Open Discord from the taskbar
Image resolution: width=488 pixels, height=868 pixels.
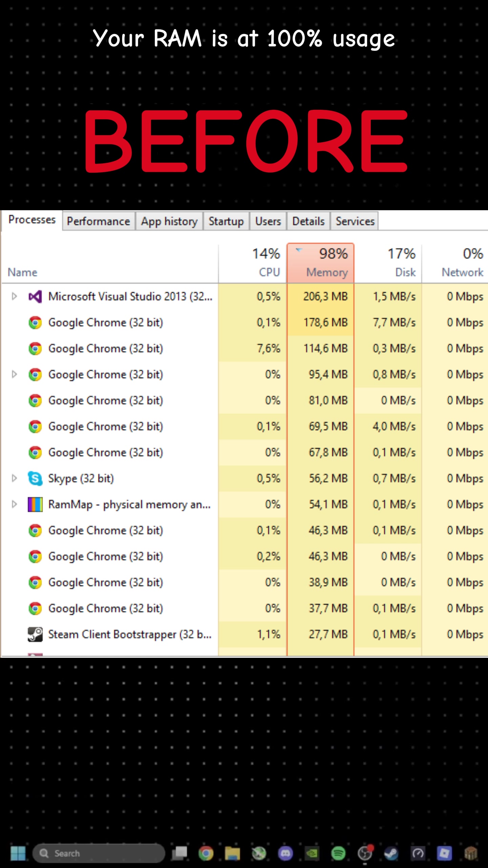pyautogui.click(x=285, y=853)
